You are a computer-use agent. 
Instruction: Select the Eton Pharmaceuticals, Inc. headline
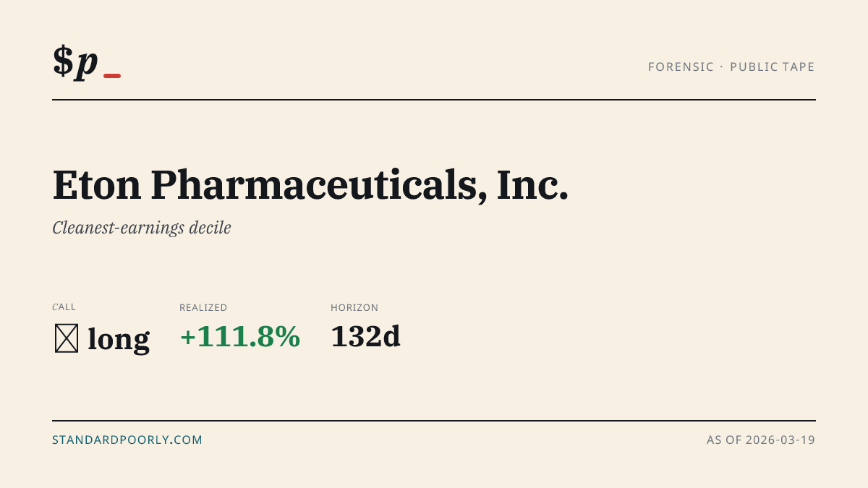tap(310, 184)
